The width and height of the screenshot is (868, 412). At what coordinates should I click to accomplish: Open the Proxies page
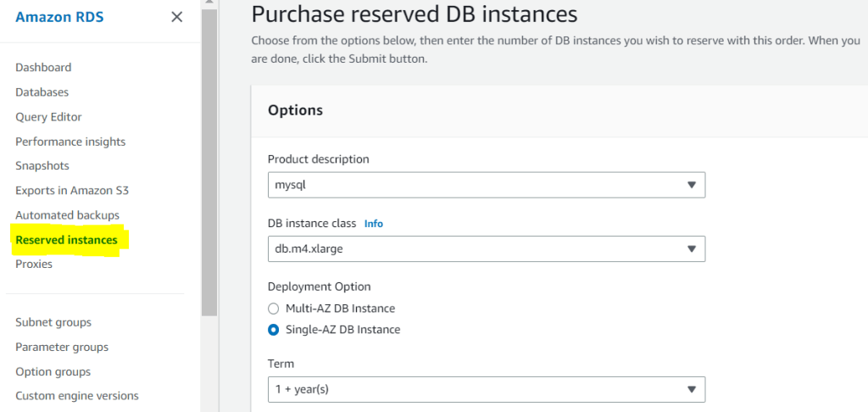click(34, 264)
